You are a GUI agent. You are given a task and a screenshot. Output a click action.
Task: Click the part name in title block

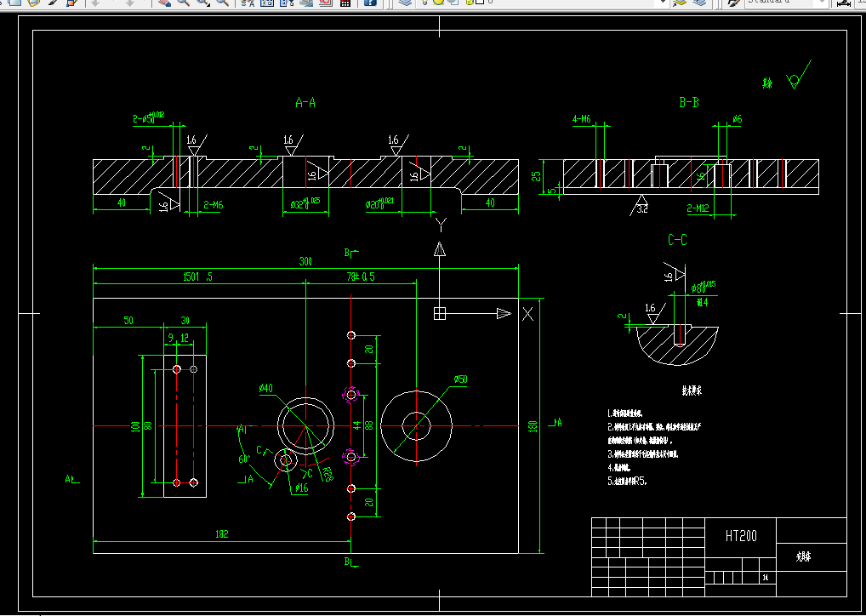coord(803,557)
